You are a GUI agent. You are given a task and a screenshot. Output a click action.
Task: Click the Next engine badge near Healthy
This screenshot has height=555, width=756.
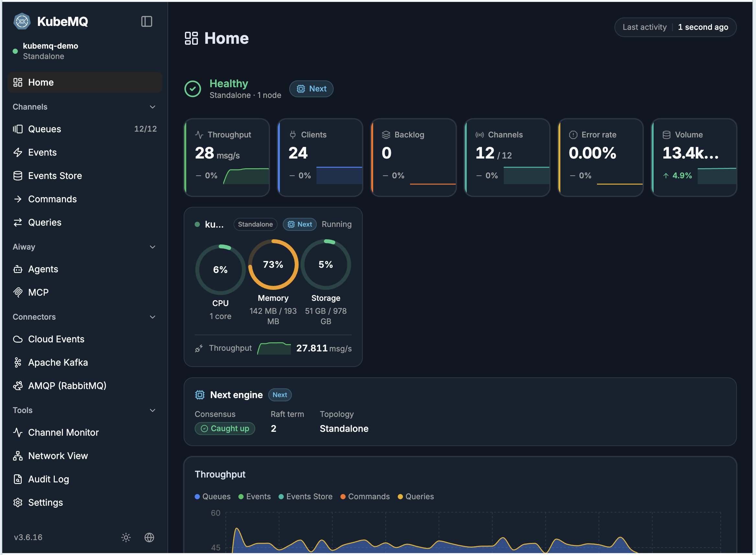[x=311, y=89]
